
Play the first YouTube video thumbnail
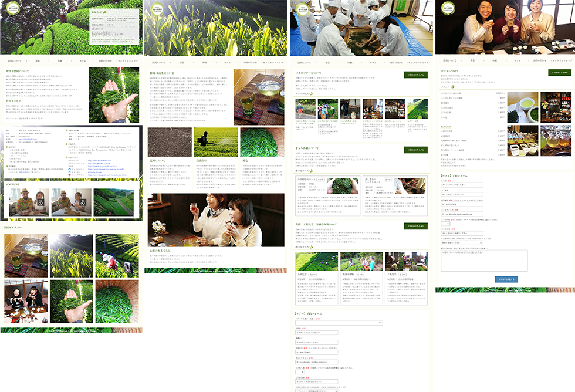tap(29, 203)
